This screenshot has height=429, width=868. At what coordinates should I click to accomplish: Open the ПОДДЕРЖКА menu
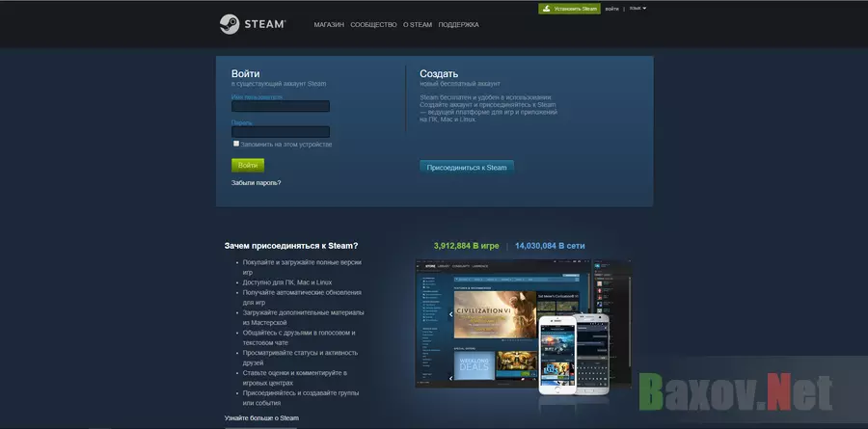coord(458,25)
